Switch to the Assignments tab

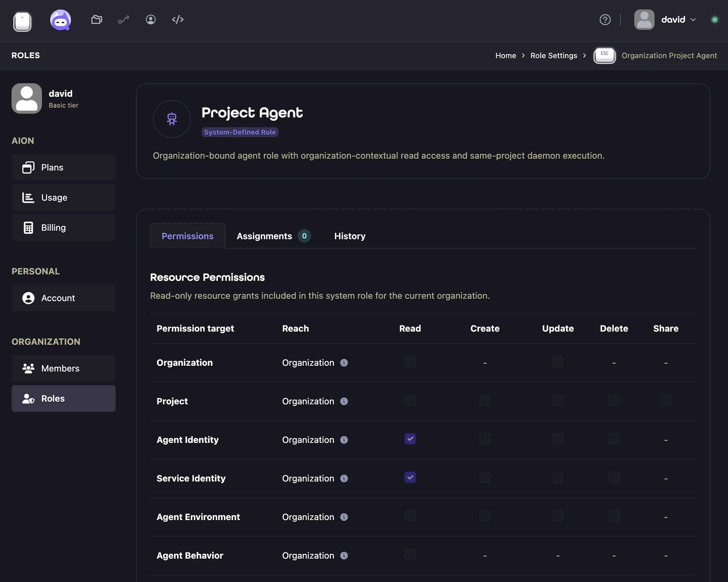(265, 236)
